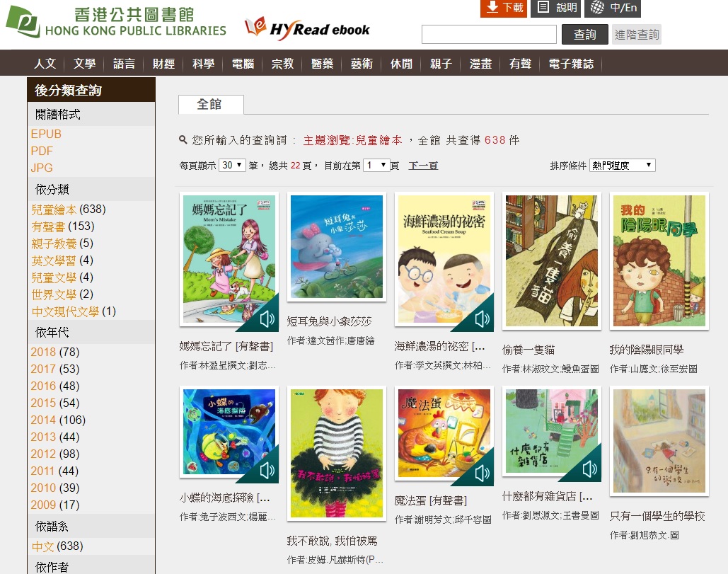Open the 人文 category menu
This screenshot has height=574, width=728.
(45, 63)
